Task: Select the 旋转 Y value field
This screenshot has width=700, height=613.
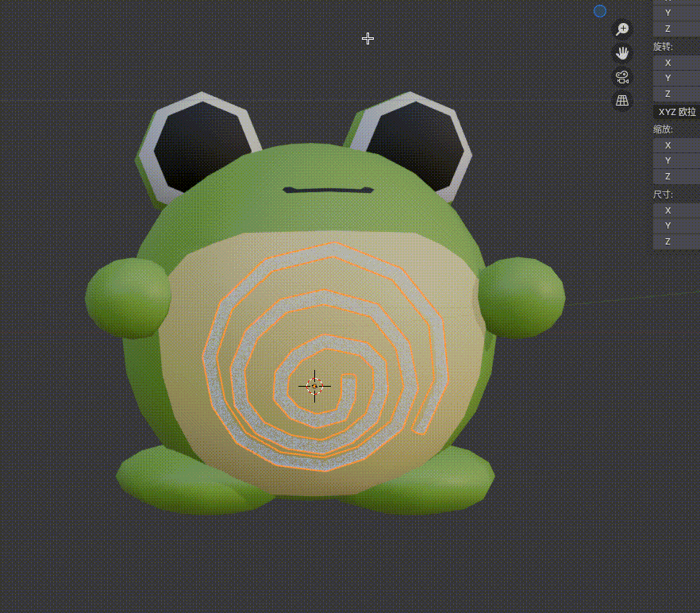Action: 676,78
